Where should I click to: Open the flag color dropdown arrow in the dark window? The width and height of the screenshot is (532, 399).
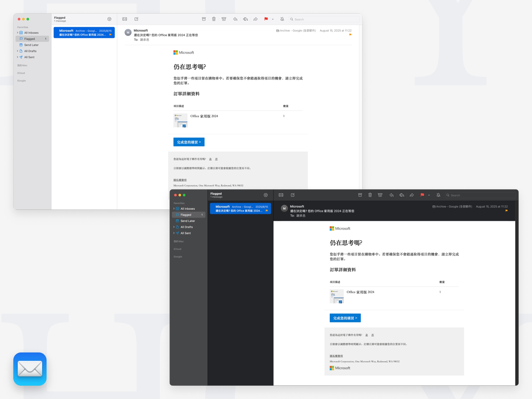tap(429, 195)
